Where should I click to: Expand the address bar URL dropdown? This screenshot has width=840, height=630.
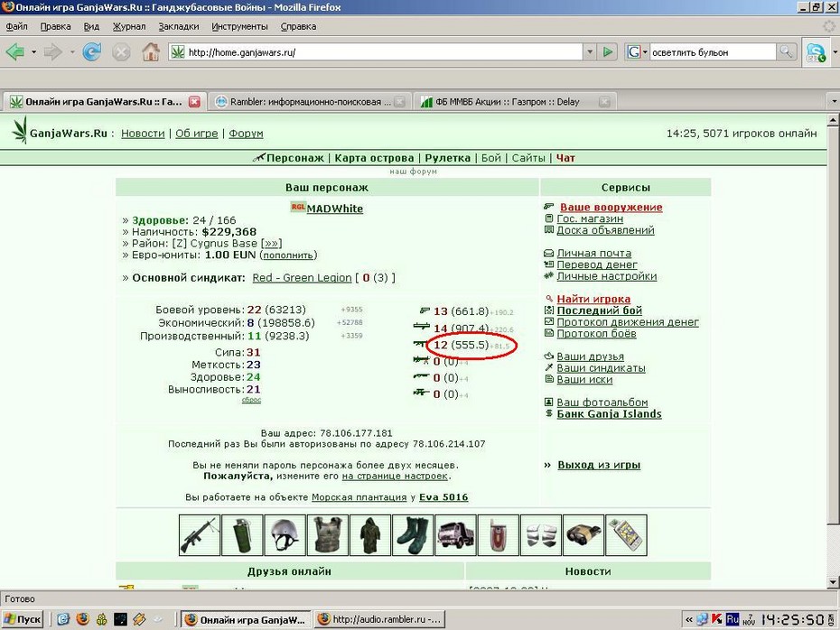click(590, 52)
